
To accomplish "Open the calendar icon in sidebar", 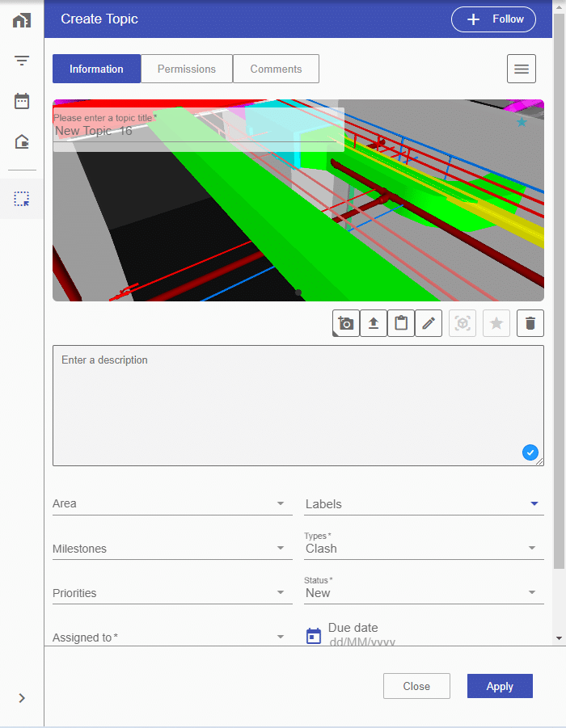I will [x=22, y=101].
